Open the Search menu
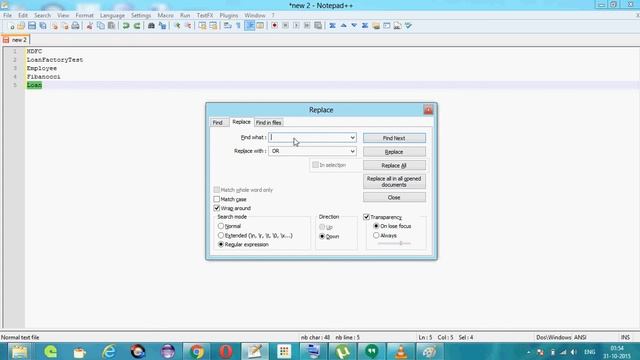 click(42, 15)
